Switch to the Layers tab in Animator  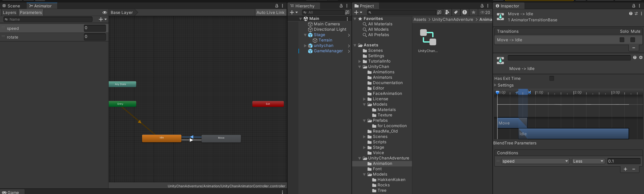[x=9, y=13]
